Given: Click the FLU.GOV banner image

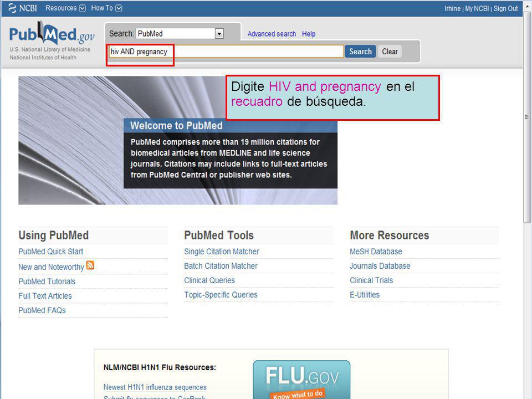Looking at the screenshot, I should click(x=301, y=380).
